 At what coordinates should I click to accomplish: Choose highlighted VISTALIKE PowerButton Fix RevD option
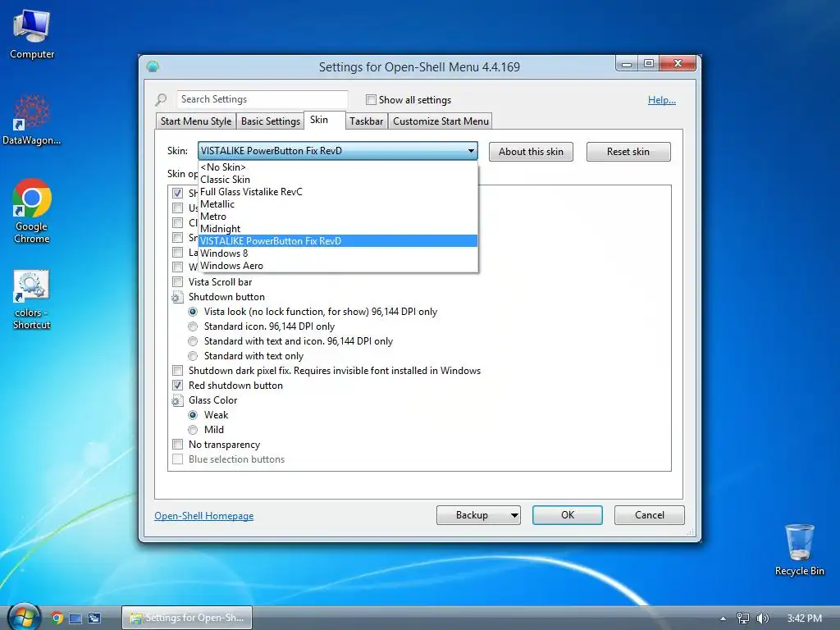tap(337, 241)
